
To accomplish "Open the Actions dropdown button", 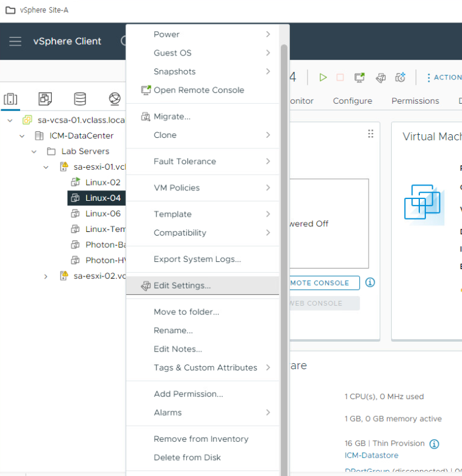I will (444, 78).
